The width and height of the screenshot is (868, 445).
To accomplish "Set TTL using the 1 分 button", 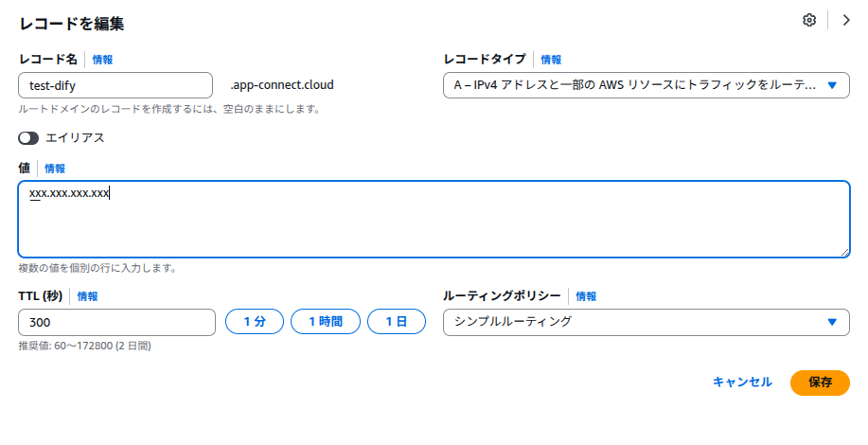I will [x=254, y=322].
